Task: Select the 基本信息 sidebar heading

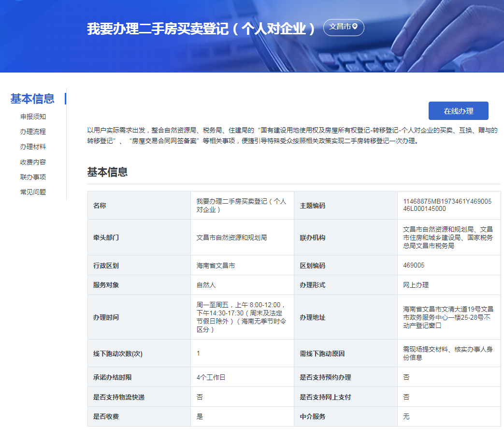Action: [x=32, y=99]
